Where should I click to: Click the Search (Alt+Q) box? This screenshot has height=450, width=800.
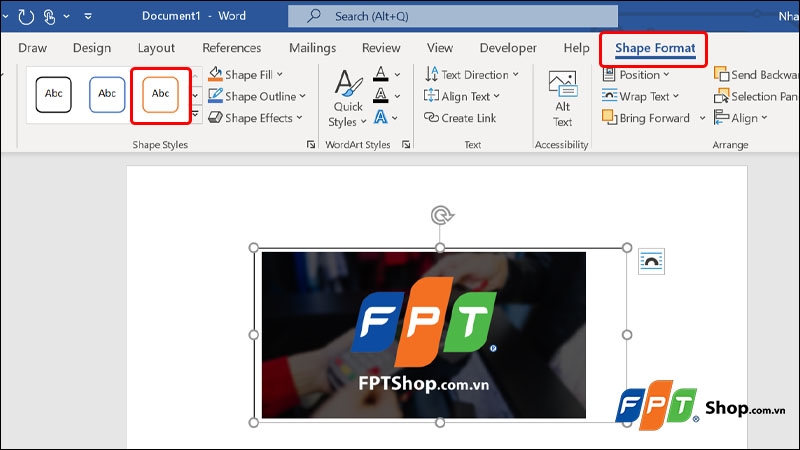pyautogui.click(x=453, y=16)
